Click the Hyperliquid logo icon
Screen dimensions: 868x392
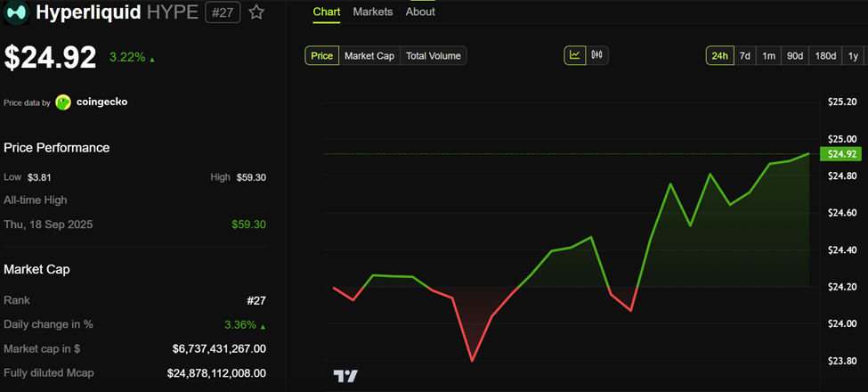[17, 12]
